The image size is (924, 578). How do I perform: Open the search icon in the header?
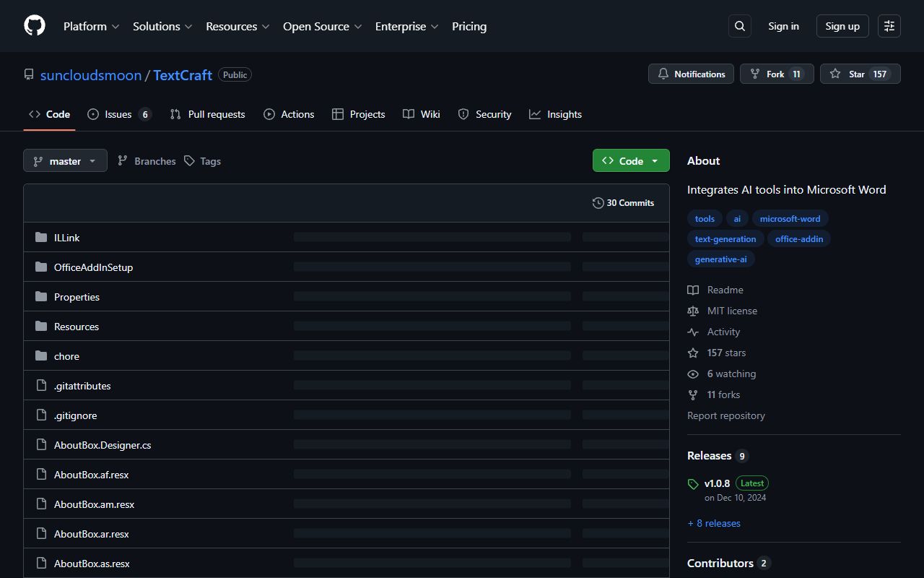739,26
